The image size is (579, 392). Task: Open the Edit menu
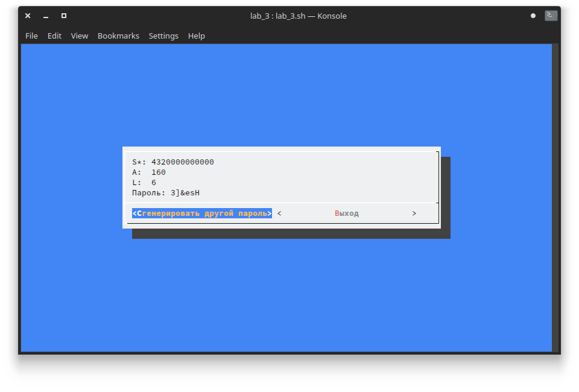point(54,36)
